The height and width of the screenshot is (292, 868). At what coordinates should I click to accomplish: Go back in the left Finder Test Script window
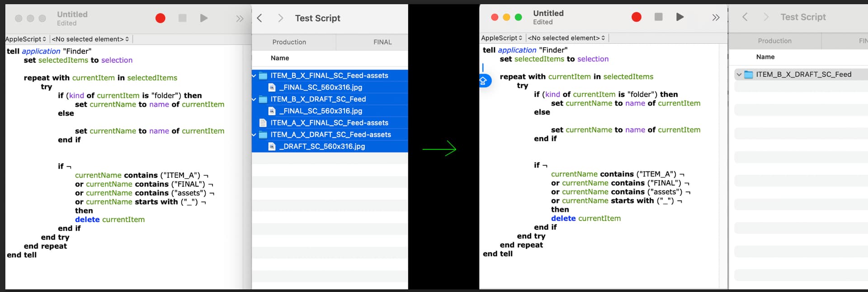pos(259,18)
